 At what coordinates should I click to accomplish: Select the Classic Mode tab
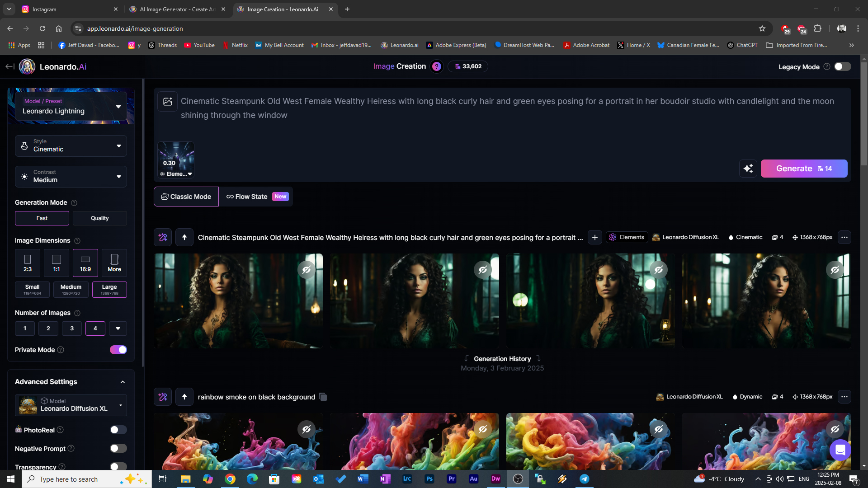coord(186,197)
